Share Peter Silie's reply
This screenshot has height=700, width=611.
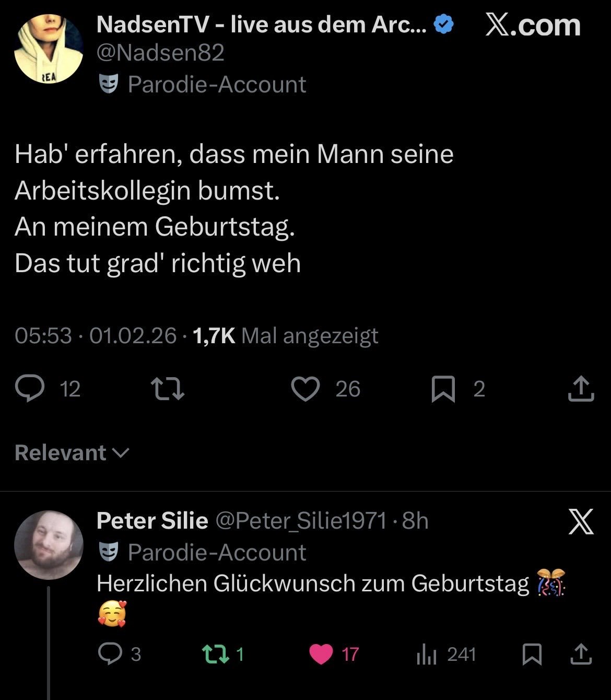coord(581,654)
